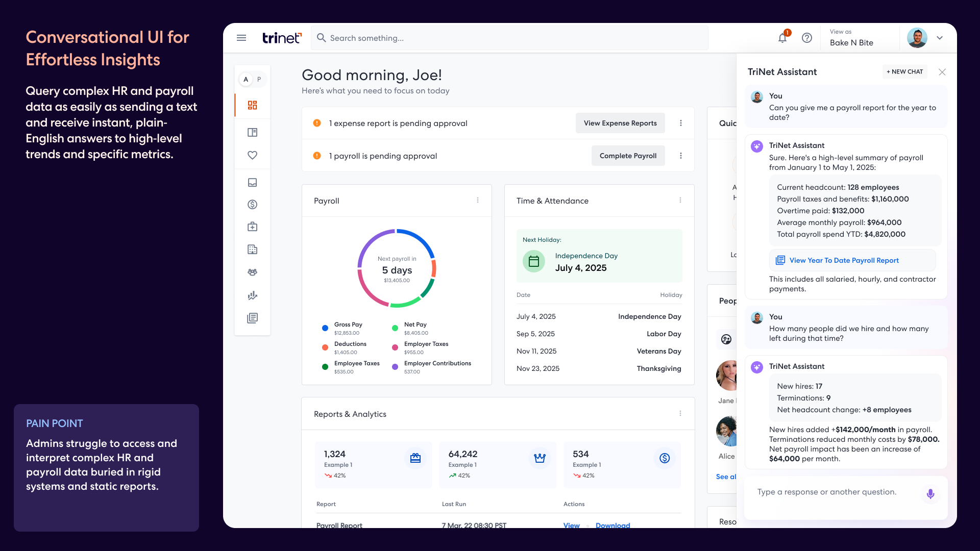Screen dimensions: 980x551
Task: Open the help question mark icon
Action: pyautogui.click(x=807, y=38)
